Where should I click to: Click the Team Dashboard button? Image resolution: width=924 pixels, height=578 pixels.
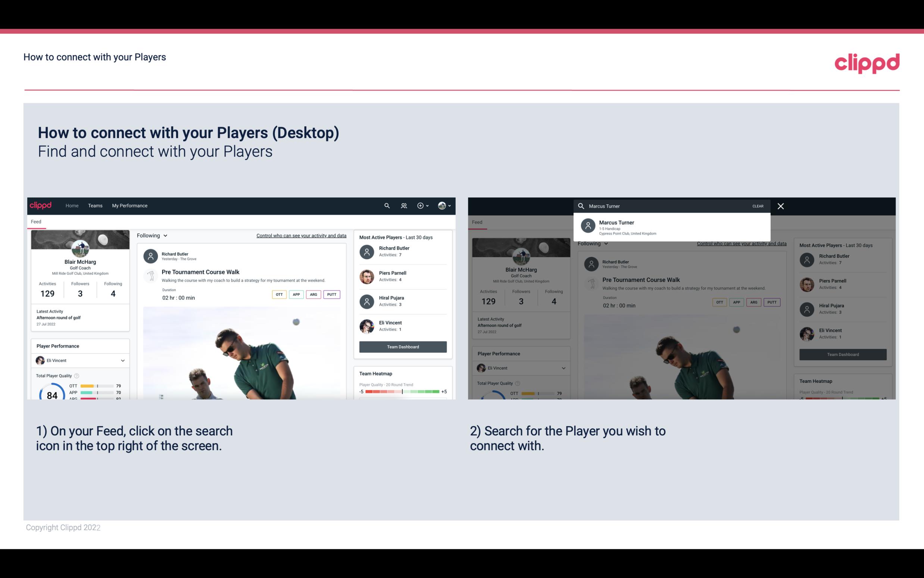(x=402, y=346)
